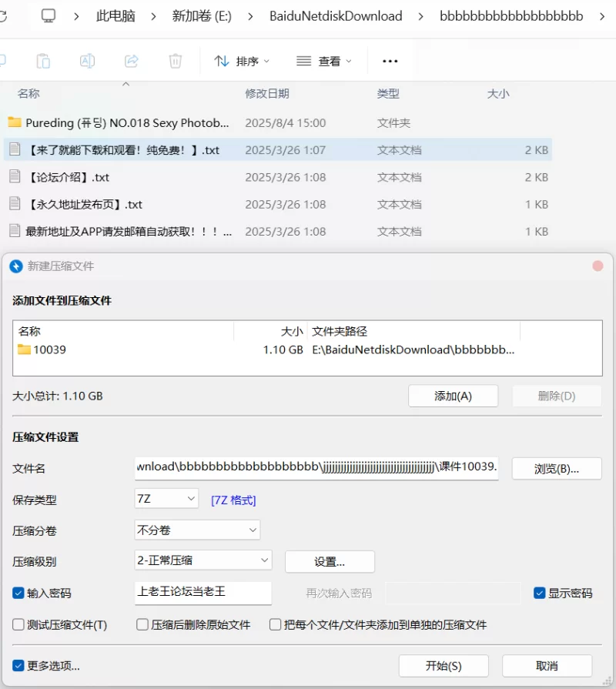Image resolution: width=616 pixels, height=689 pixels.
Task: Uncheck the 输入密码 checkbox
Action: (18, 594)
